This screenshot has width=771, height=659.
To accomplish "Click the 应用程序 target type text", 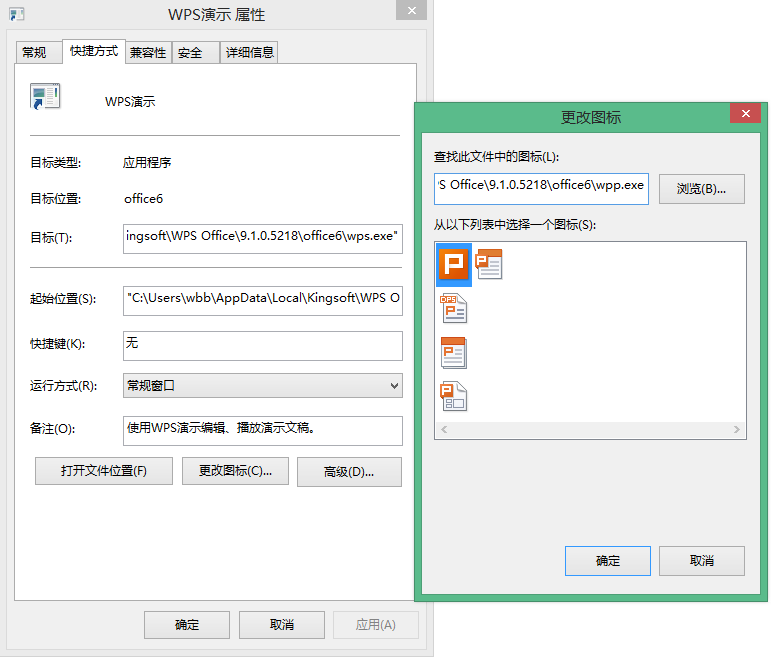I will [147, 163].
